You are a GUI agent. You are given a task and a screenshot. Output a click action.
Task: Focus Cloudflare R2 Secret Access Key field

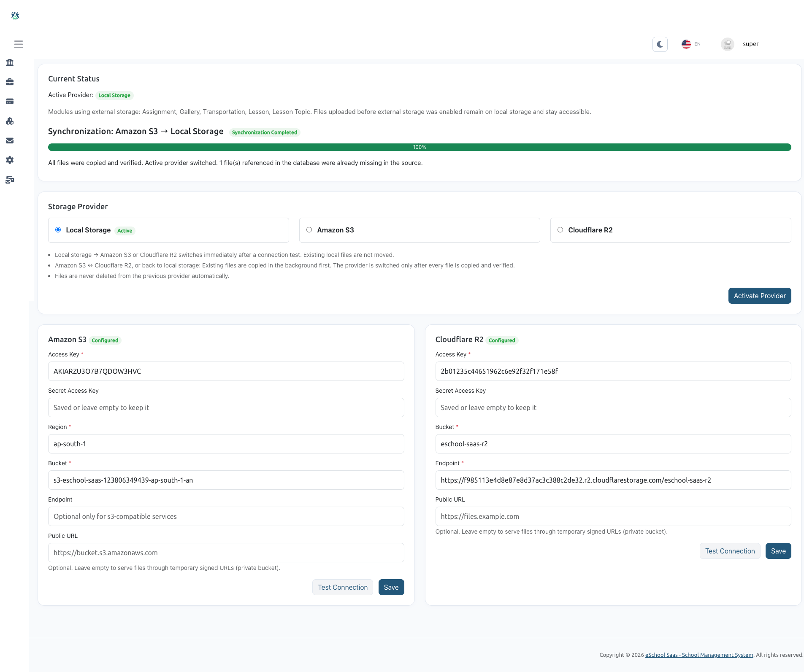click(613, 408)
